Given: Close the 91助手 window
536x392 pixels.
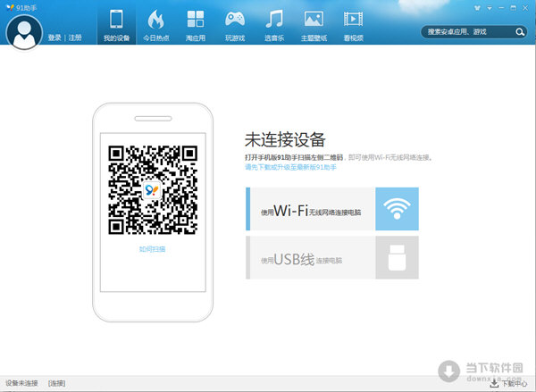Looking at the screenshot, I should [525, 8].
